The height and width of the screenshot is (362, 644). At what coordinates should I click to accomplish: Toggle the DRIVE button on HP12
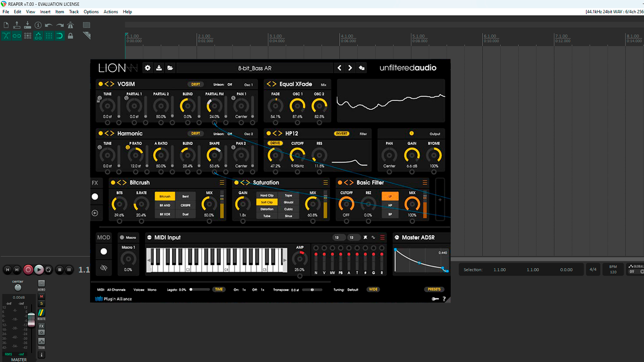tap(275, 143)
